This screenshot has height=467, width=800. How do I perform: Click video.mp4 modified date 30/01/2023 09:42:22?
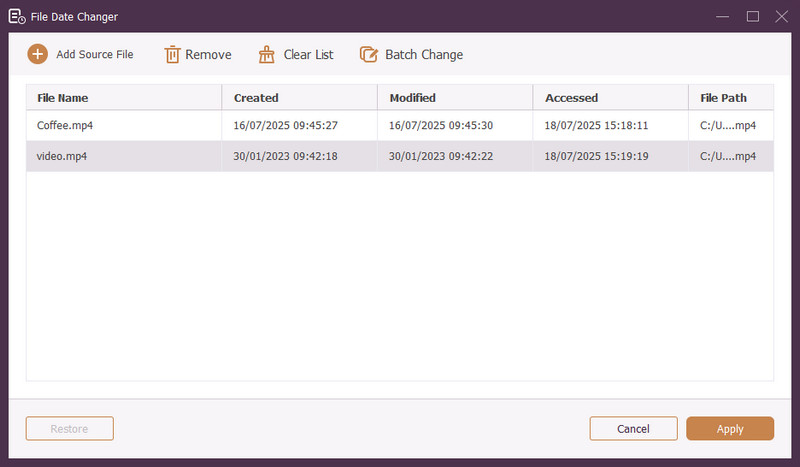pos(441,156)
